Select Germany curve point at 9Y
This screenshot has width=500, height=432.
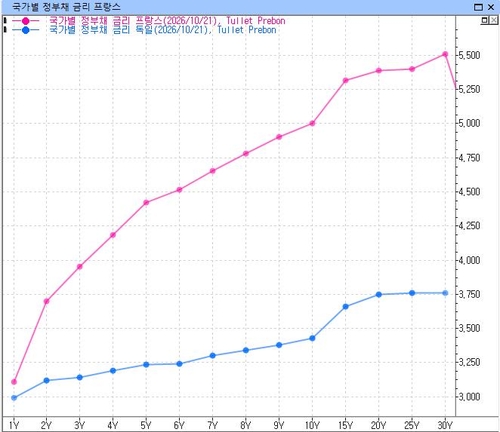tap(279, 345)
